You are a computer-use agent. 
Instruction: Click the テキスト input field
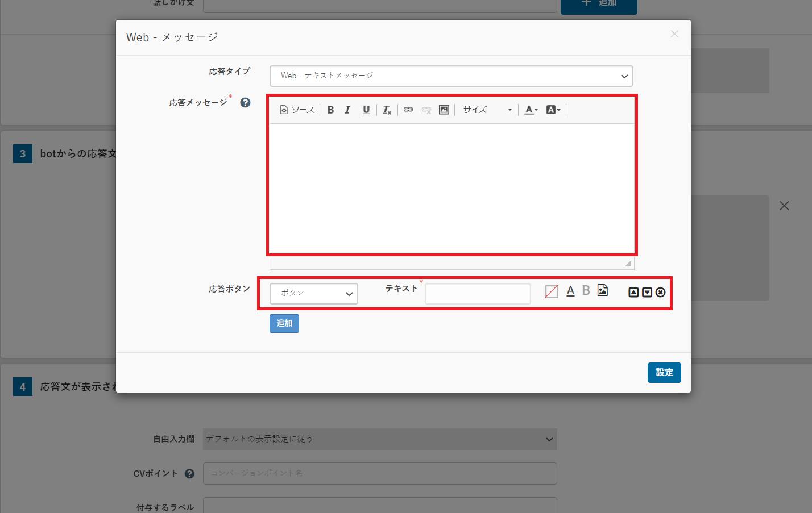point(478,294)
